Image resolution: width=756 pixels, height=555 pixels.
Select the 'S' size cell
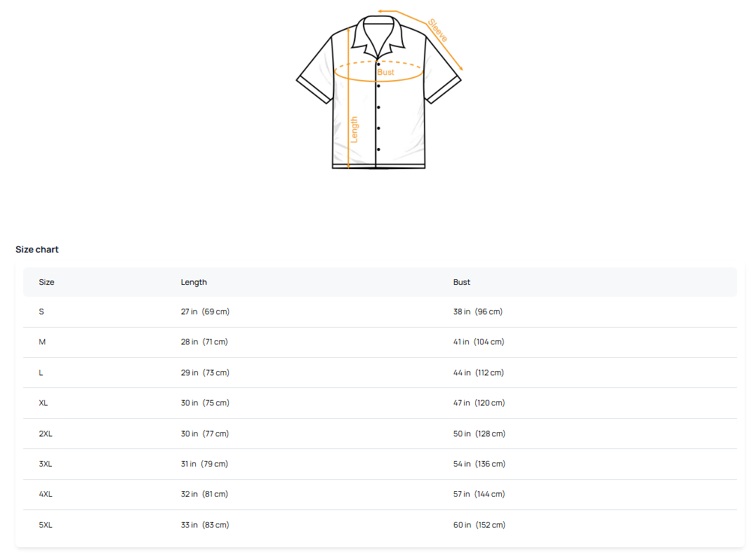(x=41, y=312)
